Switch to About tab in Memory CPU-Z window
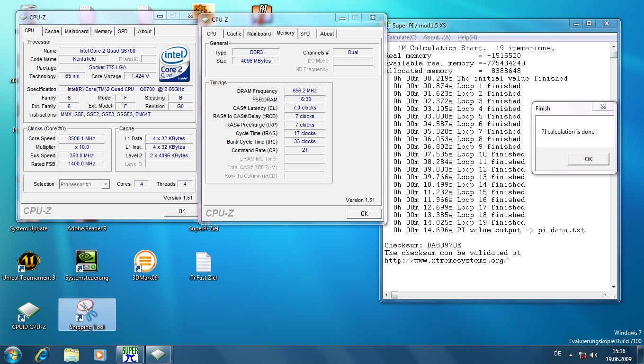Viewport: 644px width, 364px height. 327,34
